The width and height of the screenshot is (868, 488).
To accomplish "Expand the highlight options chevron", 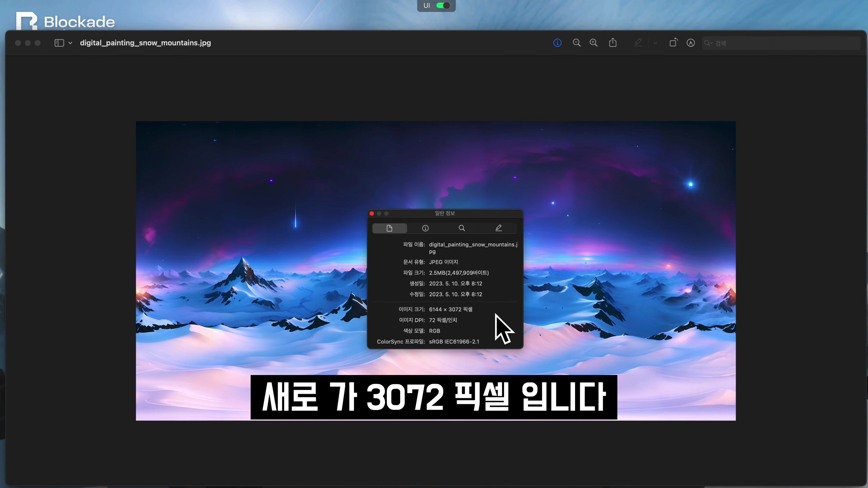I will coord(655,43).
